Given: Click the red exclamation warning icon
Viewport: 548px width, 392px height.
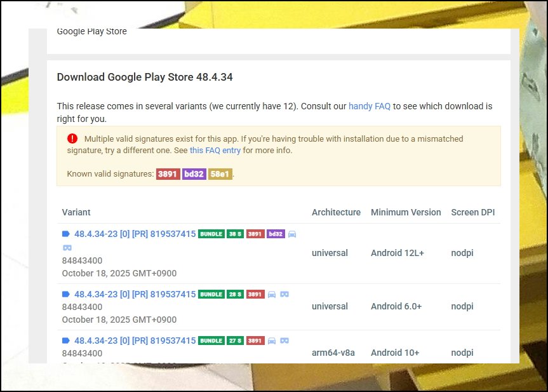Looking at the screenshot, I should point(72,139).
